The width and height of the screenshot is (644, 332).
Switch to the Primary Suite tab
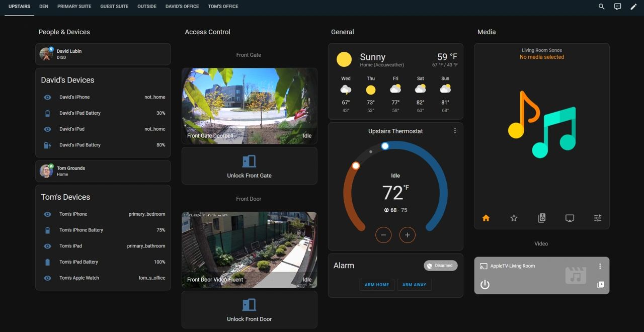click(x=74, y=7)
